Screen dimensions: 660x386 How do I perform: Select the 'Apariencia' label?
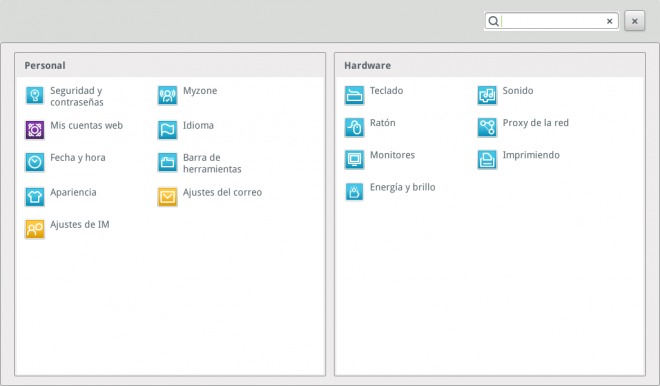tap(73, 192)
